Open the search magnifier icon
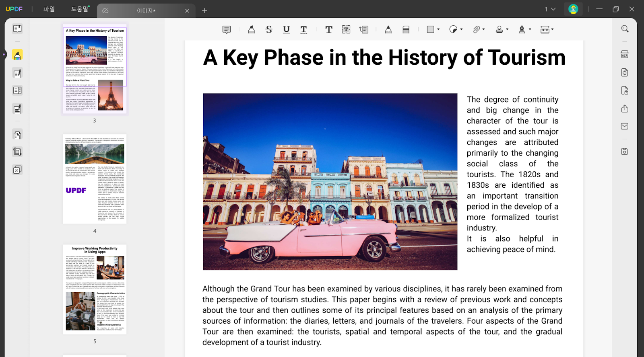The image size is (644, 357). [625, 29]
